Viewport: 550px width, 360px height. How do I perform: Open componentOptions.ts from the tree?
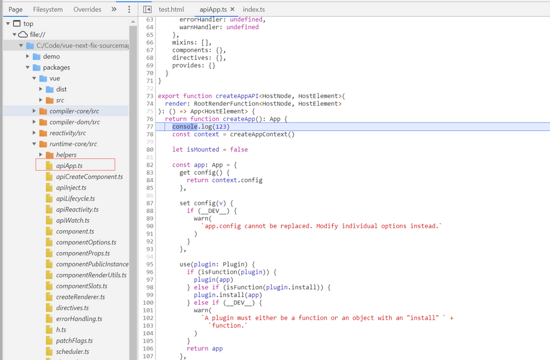pos(86,242)
